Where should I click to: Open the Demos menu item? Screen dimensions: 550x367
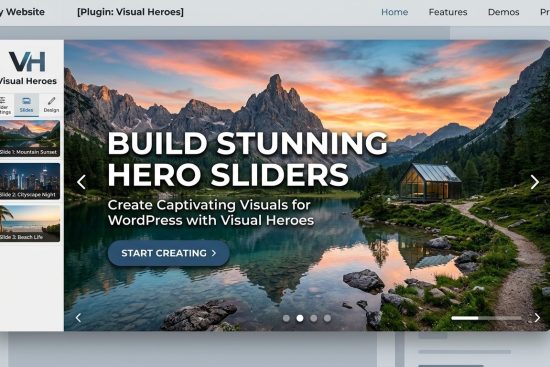click(503, 12)
